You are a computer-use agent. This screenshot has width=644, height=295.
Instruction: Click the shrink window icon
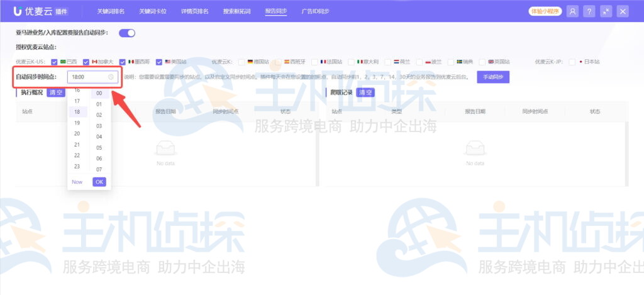click(606, 11)
